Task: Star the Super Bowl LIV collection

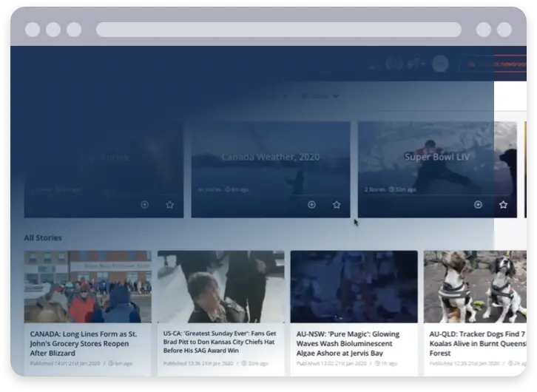Action: (503, 205)
